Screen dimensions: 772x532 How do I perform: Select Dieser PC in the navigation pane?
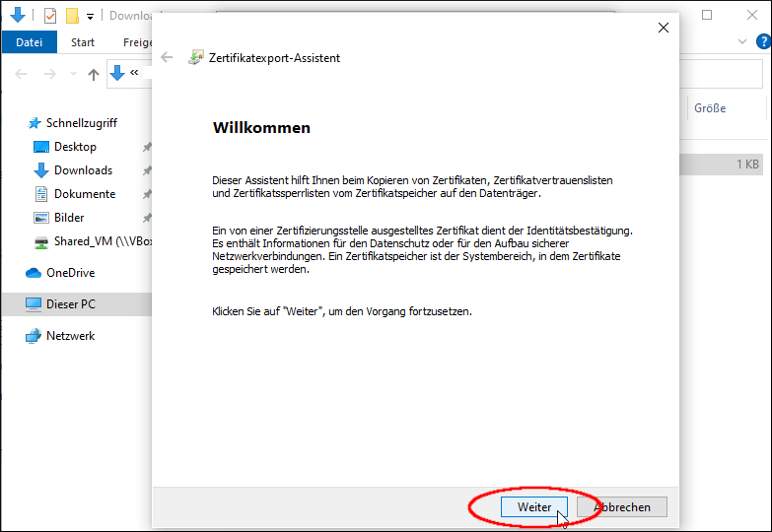tap(71, 304)
